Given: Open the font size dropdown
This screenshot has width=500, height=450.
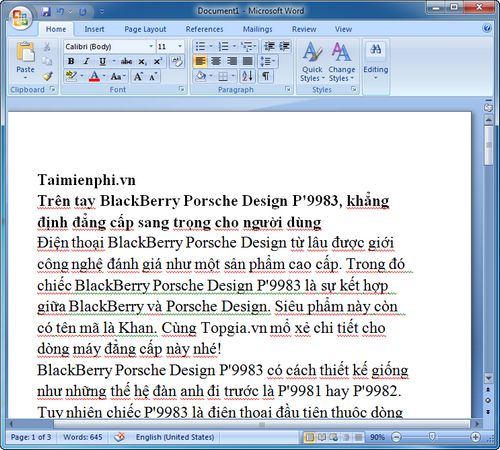Looking at the screenshot, I should 180,46.
